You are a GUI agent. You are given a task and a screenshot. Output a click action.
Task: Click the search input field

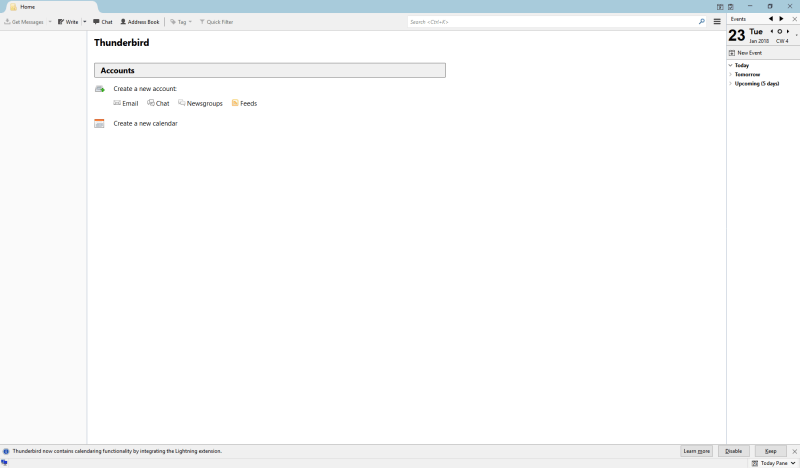(x=553, y=22)
